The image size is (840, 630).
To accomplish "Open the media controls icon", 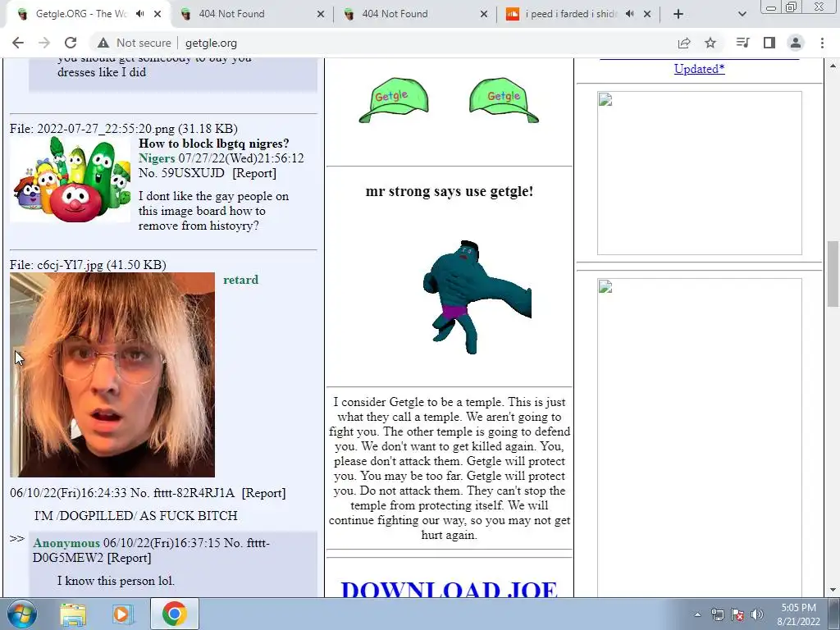I will 742,43.
